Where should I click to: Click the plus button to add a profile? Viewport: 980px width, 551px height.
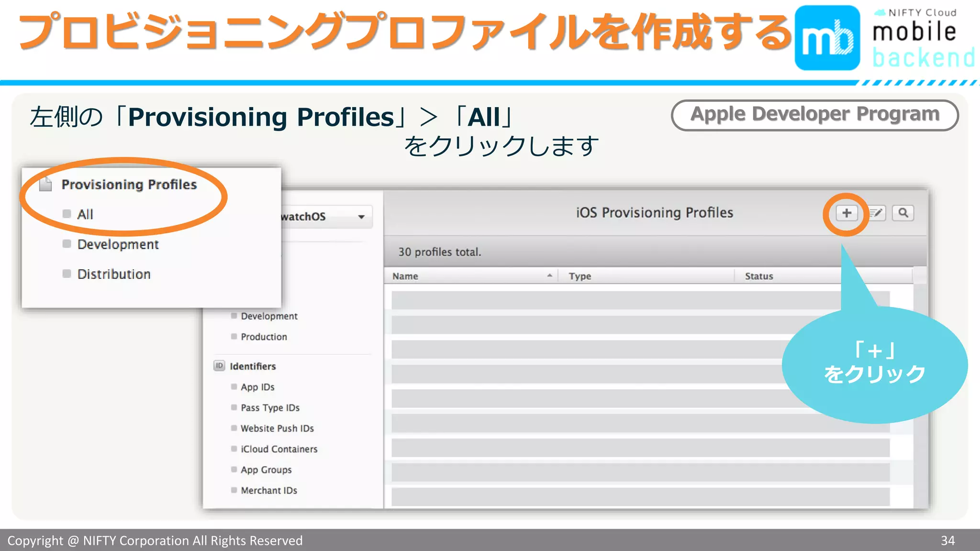(846, 213)
